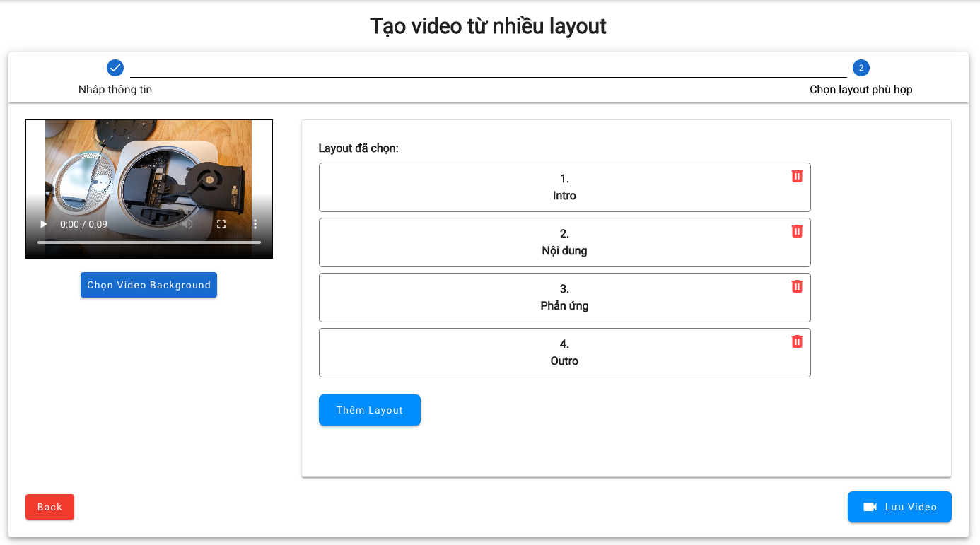Select the Chọn layout phù hợp step label
Image resolution: width=980 pixels, height=545 pixels.
coord(861,90)
